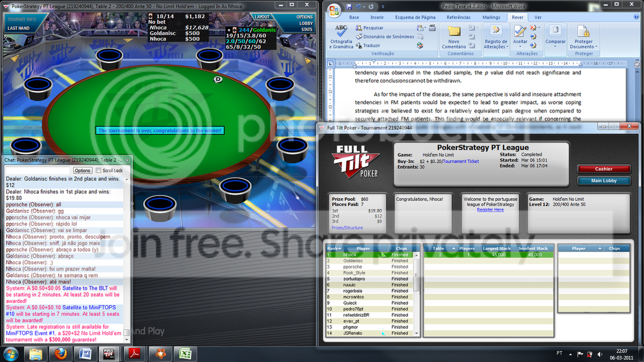
Task: Open the Prizes/Structure link
Action: coord(347,228)
